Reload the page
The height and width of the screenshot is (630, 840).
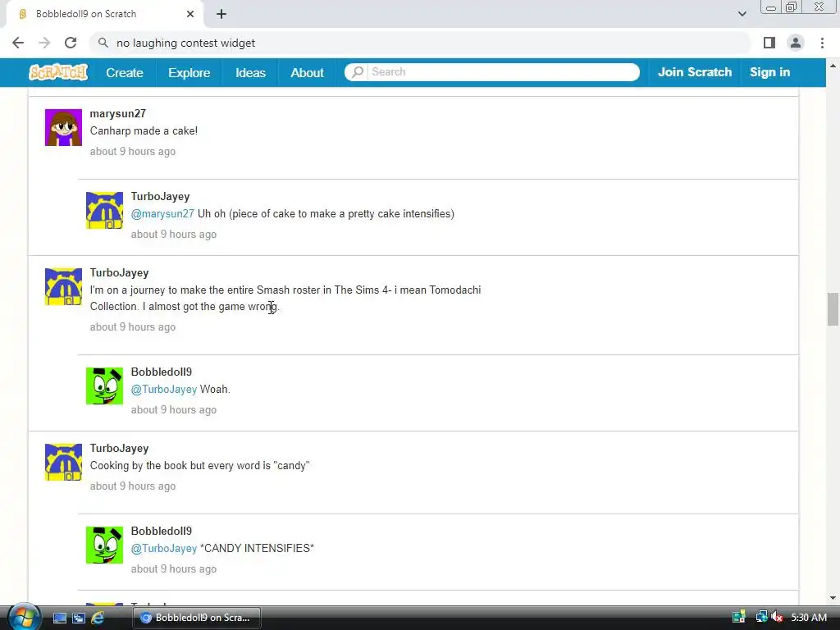(x=71, y=43)
